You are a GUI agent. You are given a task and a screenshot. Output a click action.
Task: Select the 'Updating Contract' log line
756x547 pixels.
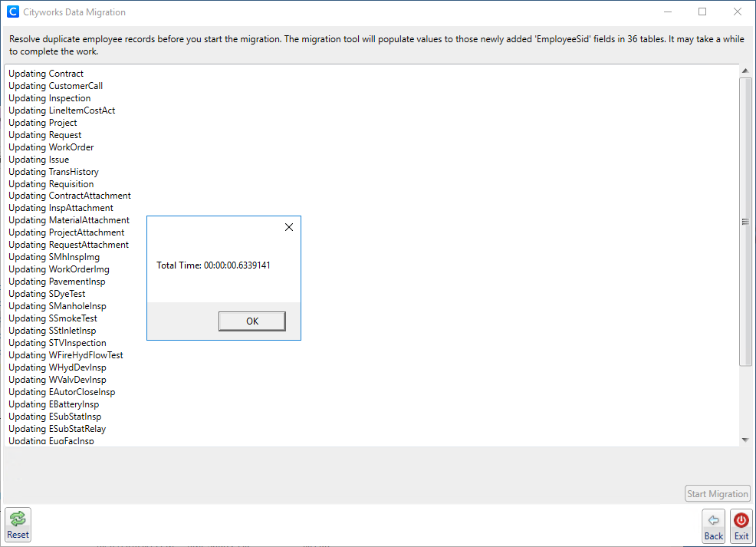coord(46,74)
